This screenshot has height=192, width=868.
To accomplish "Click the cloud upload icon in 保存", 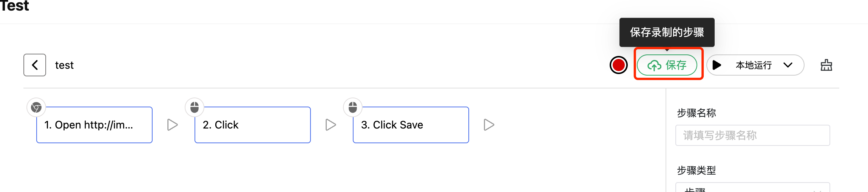I will coord(654,65).
